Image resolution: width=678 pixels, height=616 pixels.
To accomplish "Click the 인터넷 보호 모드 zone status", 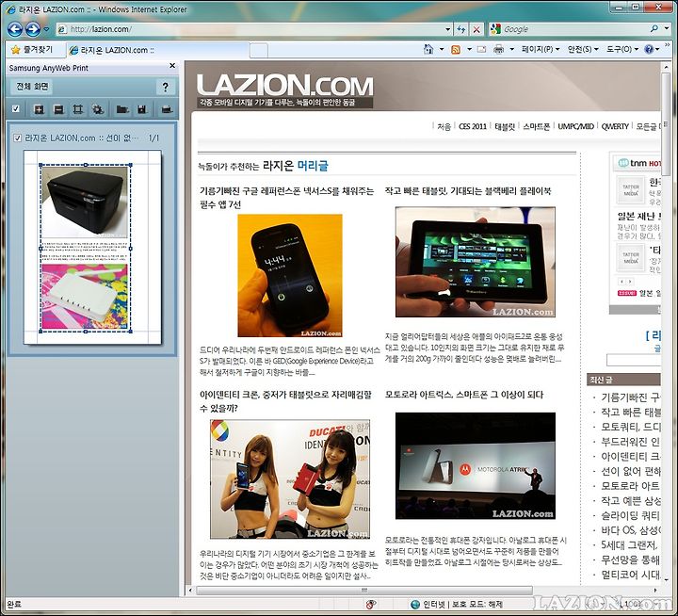I will tap(457, 605).
